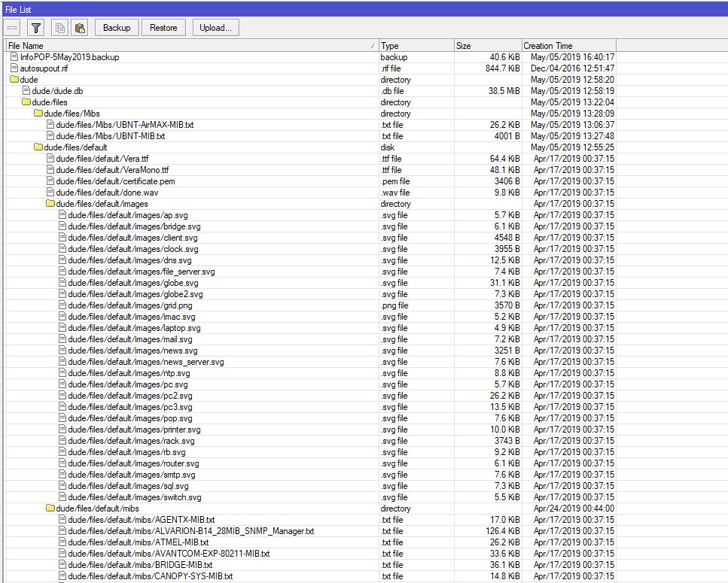Click the file icon next to autosupout.rif
Screen dimensions: 728x583
15,68
